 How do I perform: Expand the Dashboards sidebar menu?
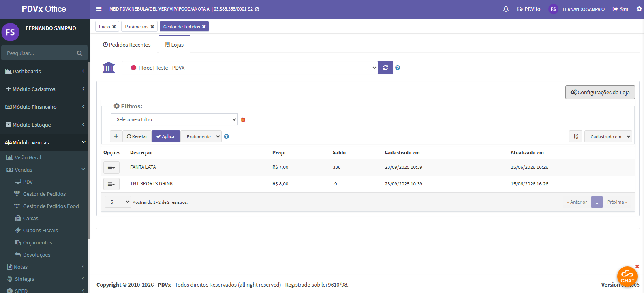pos(45,71)
